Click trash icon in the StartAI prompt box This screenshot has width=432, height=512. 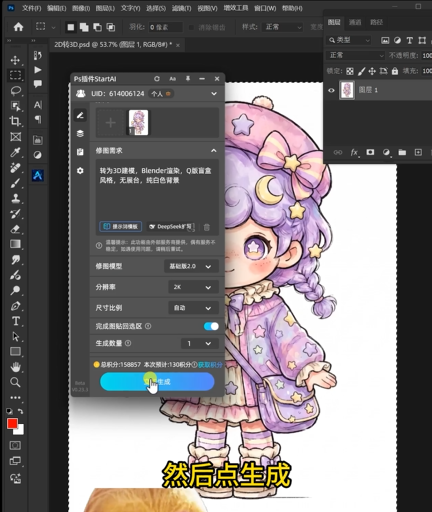point(207,227)
